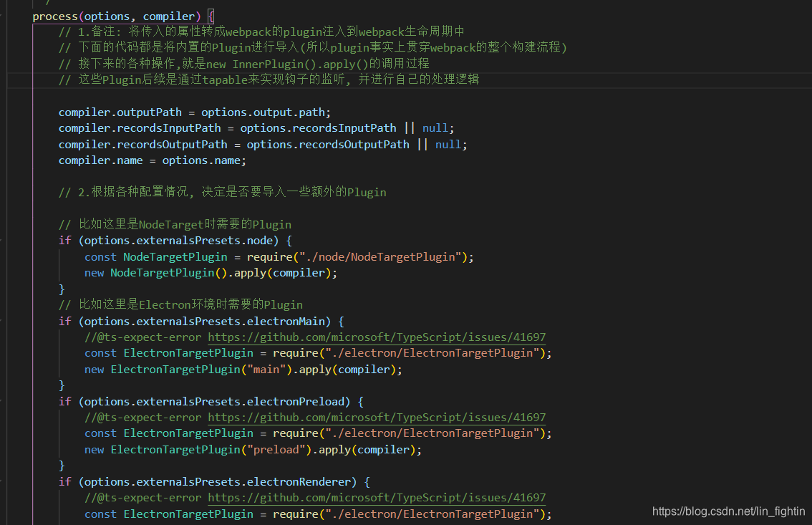Click 'const ElectronTargetPlugin' above the "main" call
Image resolution: width=812 pixels, height=525 pixels.
pyautogui.click(x=169, y=353)
